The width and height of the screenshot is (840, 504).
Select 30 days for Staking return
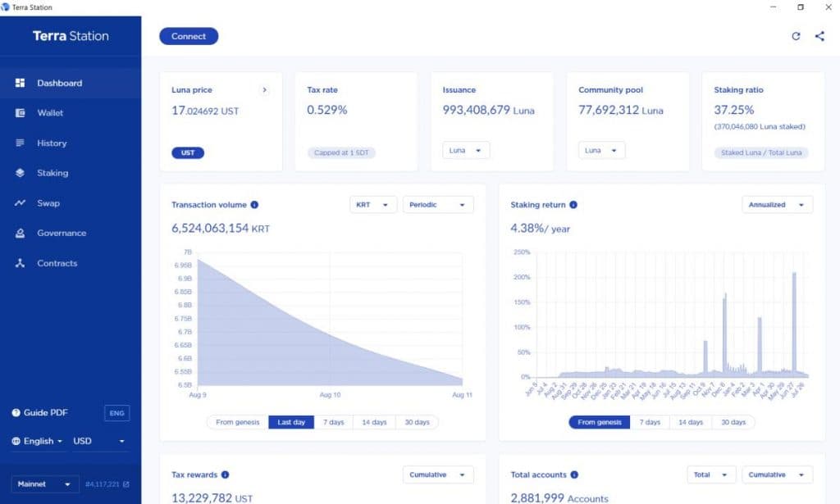733,422
